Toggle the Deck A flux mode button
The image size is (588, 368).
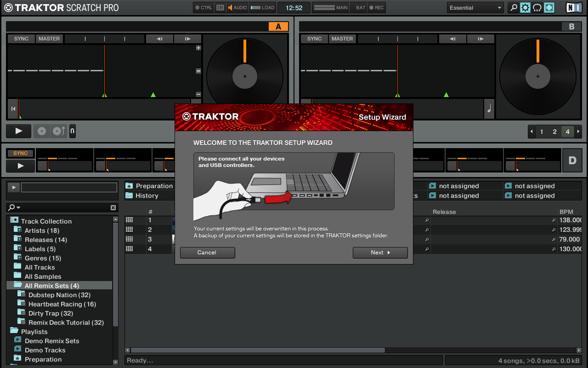(73, 131)
